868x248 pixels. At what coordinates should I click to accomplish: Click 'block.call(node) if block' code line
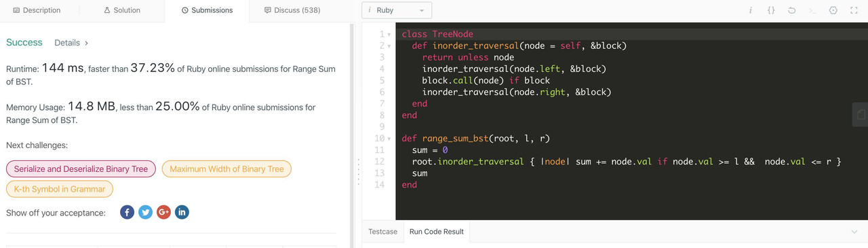tap(486, 80)
